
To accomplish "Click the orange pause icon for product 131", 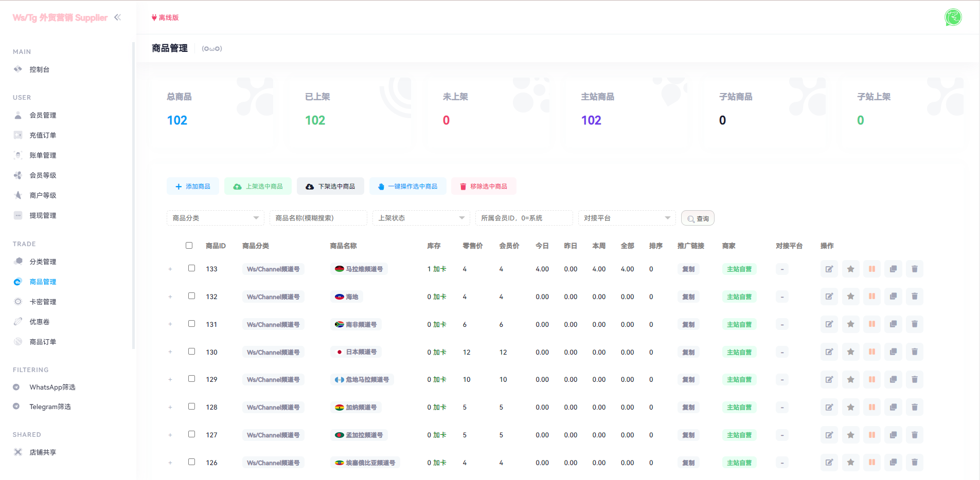I will (x=871, y=324).
